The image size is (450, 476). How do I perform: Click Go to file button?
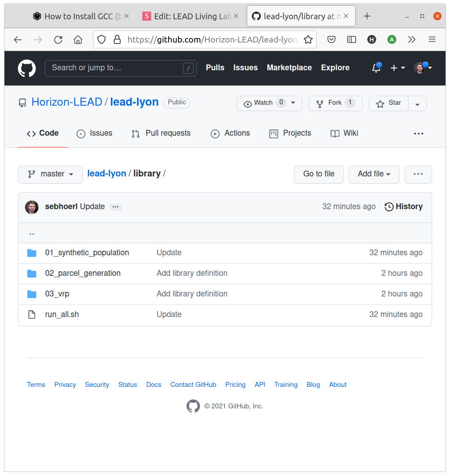coord(318,174)
